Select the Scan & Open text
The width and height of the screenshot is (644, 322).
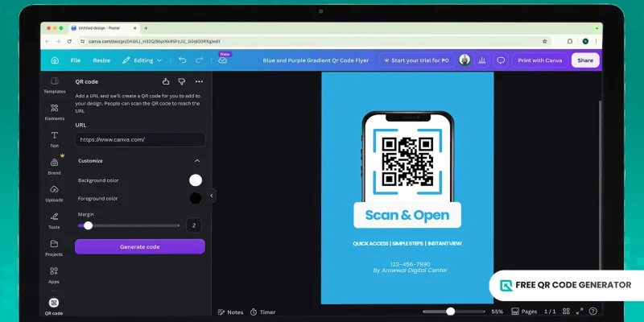[x=407, y=215]
